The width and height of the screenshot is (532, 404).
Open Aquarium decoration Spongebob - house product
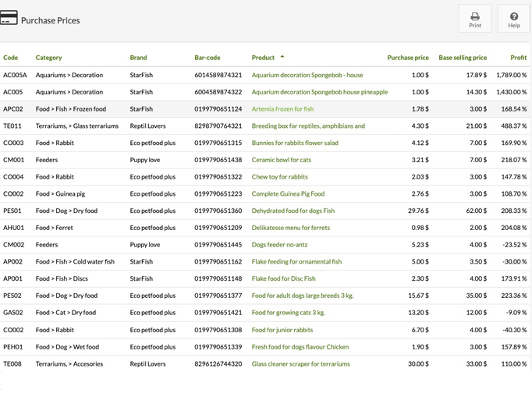[307, 75]
